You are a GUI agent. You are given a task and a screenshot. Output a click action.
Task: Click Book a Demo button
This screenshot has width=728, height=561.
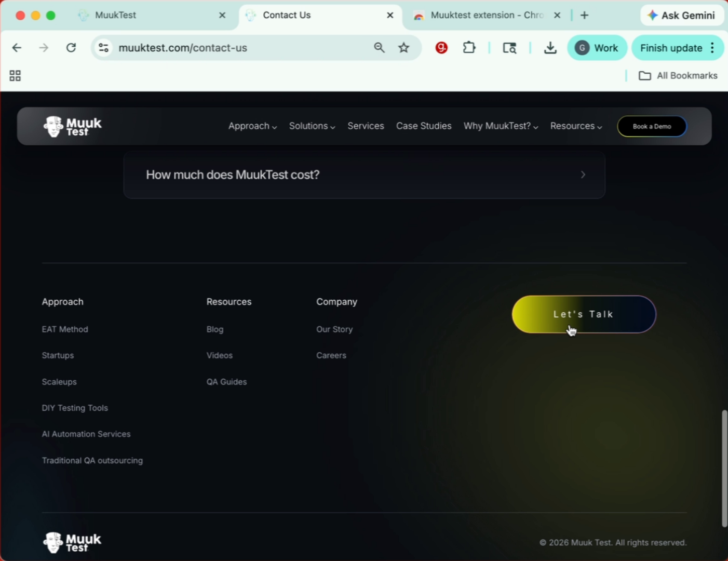pos(652,126)
